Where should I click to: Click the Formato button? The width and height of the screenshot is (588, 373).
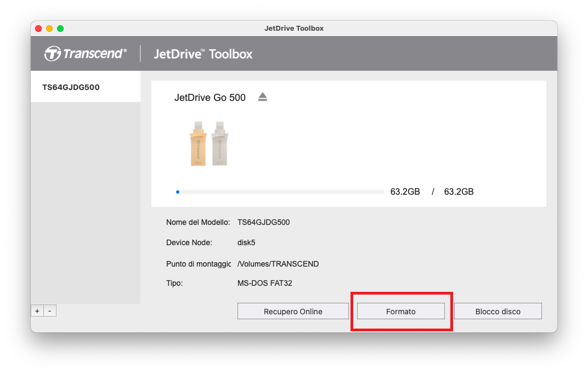pos(401,312)
